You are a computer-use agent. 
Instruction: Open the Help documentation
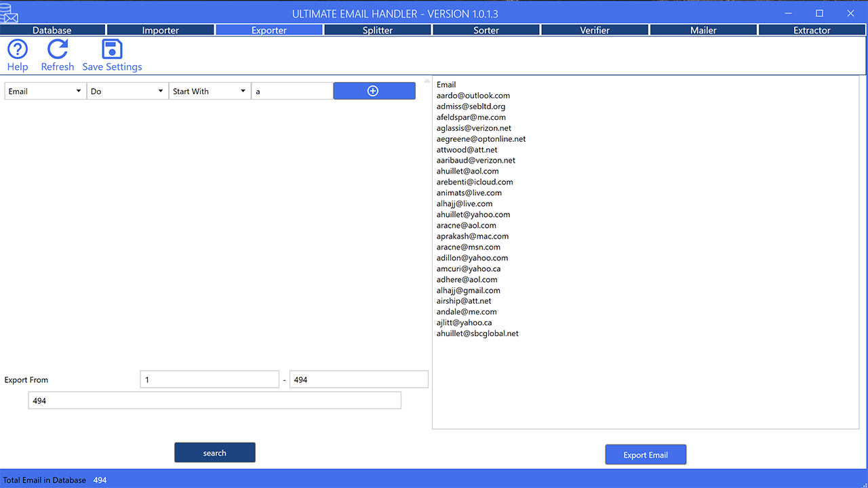coord(17,56)
